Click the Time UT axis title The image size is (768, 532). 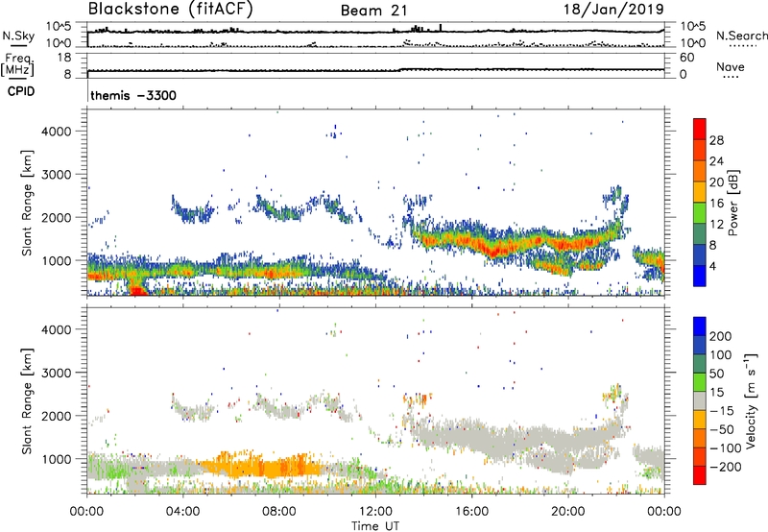(x=375, y=526)
